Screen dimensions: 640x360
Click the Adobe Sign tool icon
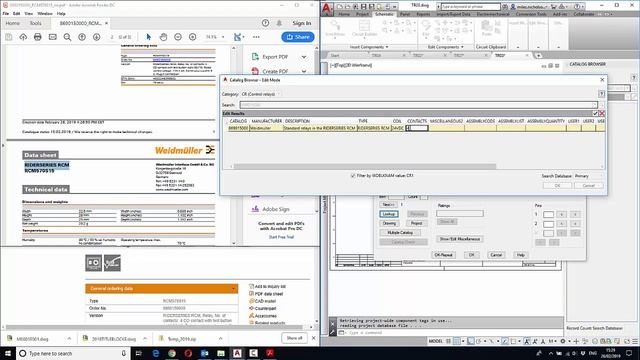pyautogui.click(x=255, y=209)
